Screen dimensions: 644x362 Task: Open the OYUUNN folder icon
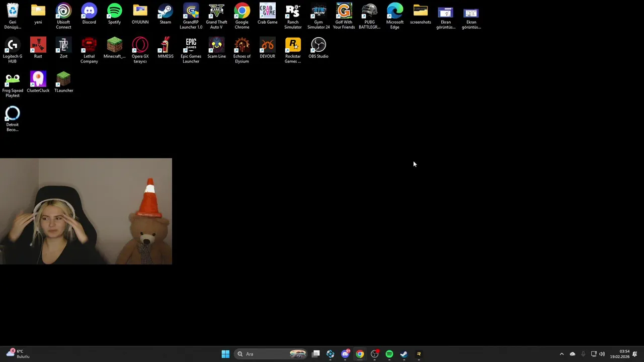(140, 14)
